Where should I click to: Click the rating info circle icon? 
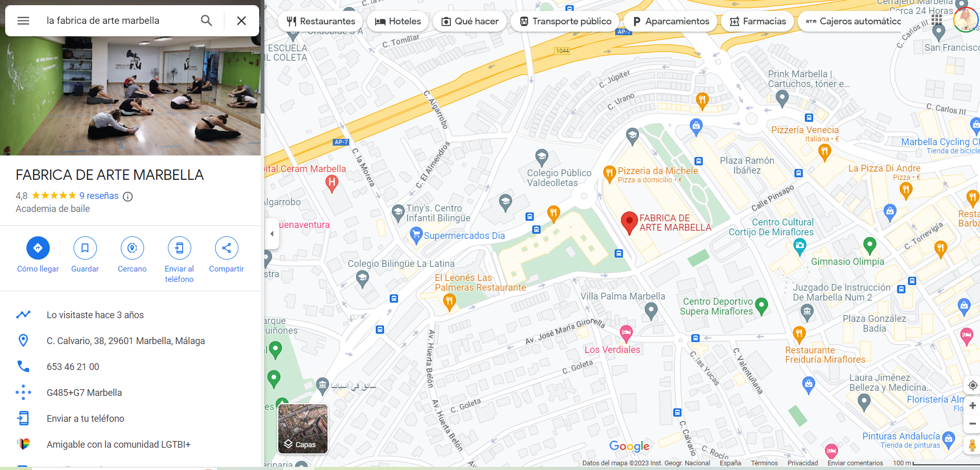(127, 196)
